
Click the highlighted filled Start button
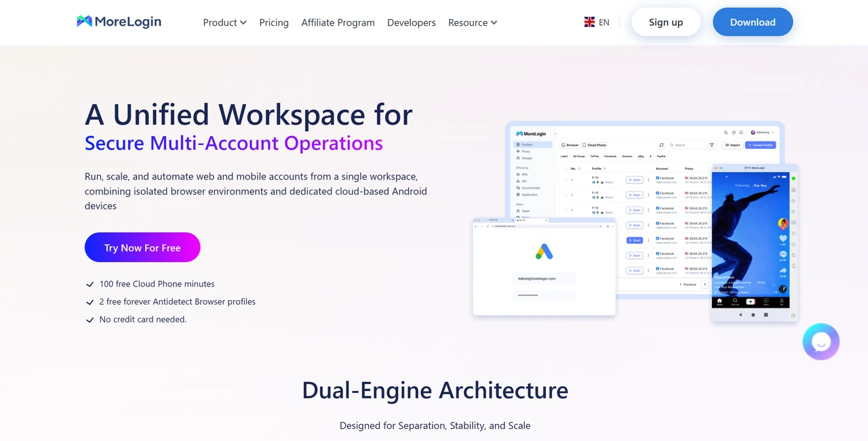point(635,240)
